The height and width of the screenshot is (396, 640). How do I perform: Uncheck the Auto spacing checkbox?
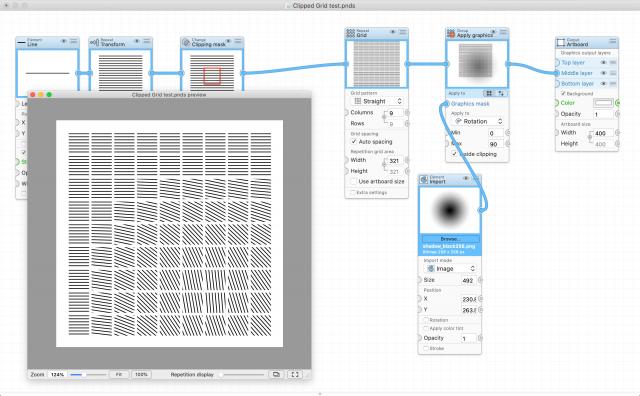[353, 142]
